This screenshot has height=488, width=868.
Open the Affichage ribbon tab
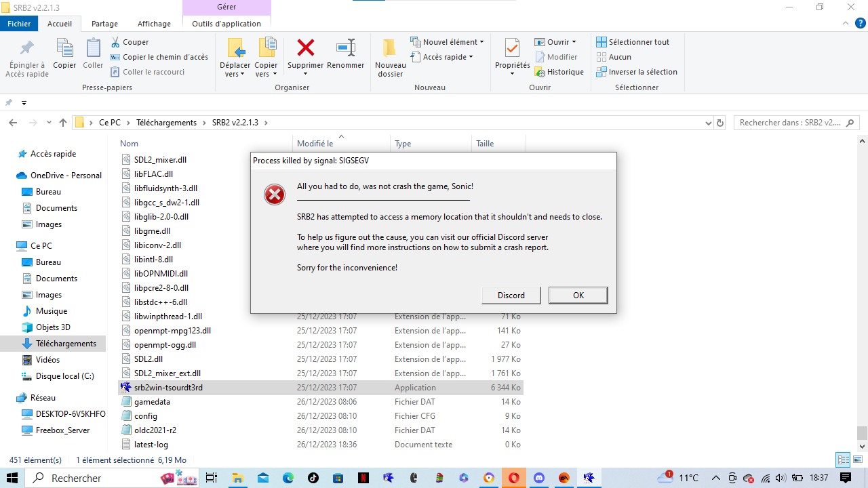coord(154,24)
